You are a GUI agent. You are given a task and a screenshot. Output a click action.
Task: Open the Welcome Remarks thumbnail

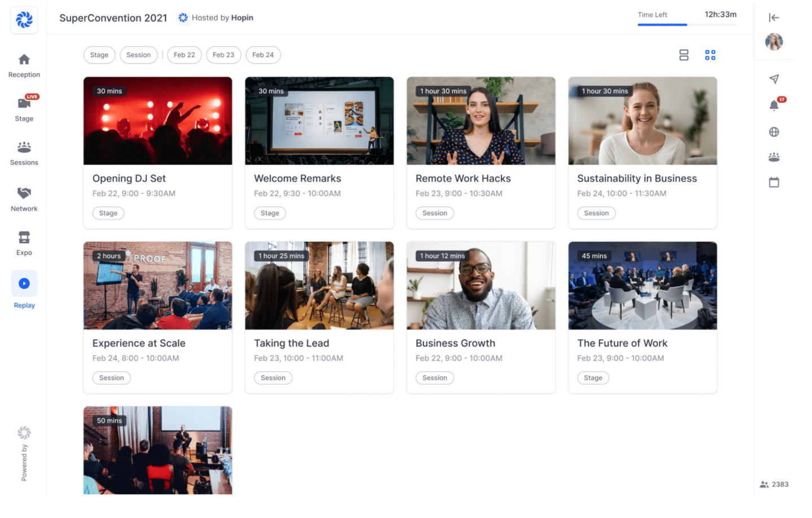pyautogui.click(x=319, y=121)
